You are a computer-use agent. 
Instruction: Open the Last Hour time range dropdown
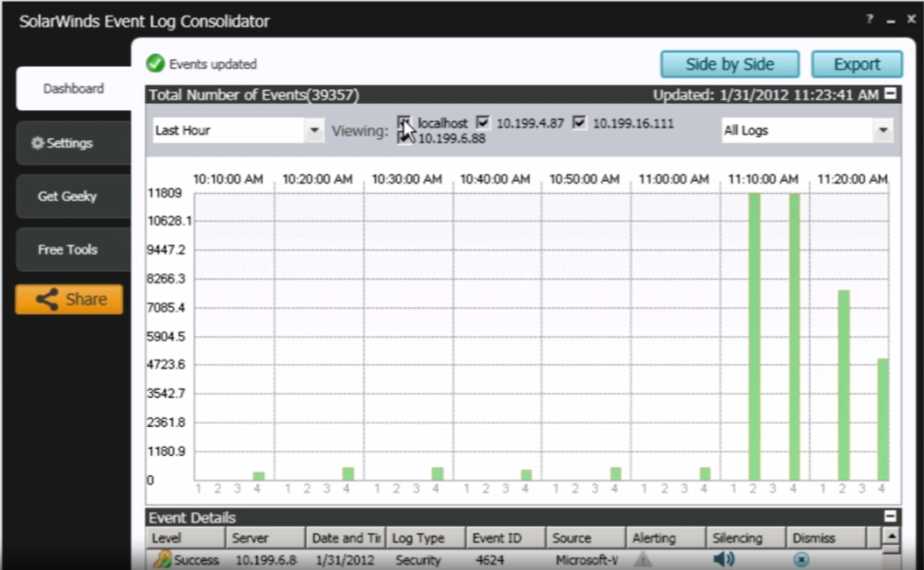pyautogui.click(x=238, y=131)
